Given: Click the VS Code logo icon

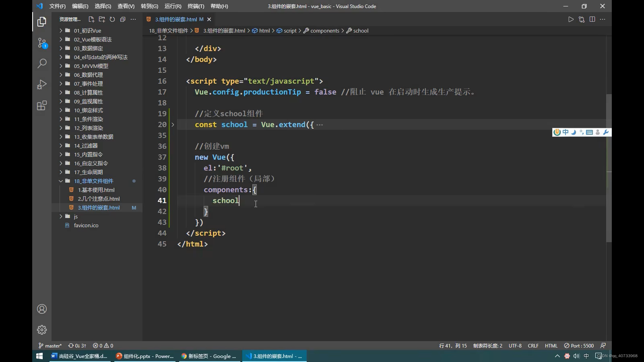Looking at the screenshot, I should pos(39,6).
